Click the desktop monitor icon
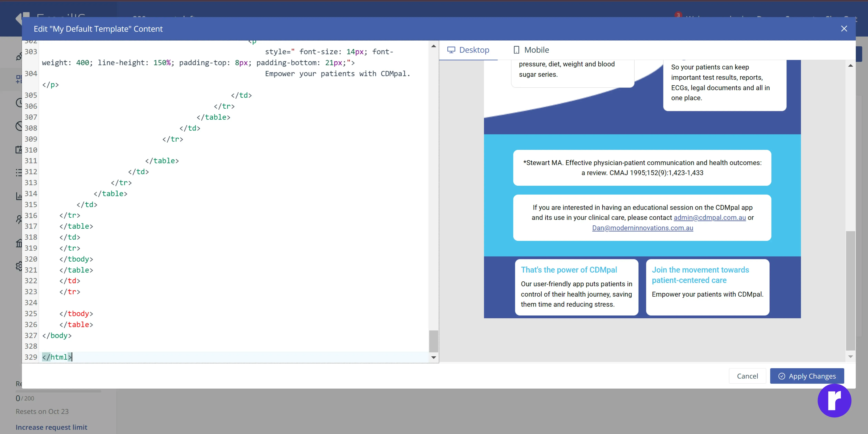 (451, 50)
